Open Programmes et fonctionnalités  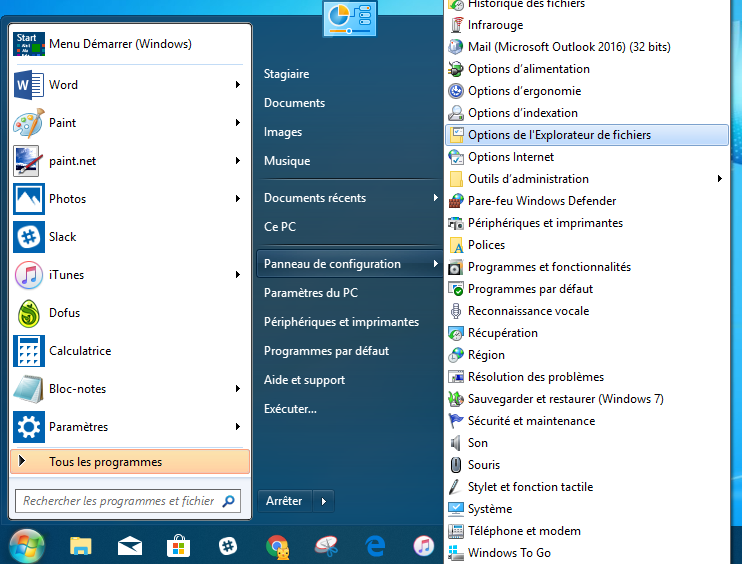pyautogui.click(x=587, y=267)
